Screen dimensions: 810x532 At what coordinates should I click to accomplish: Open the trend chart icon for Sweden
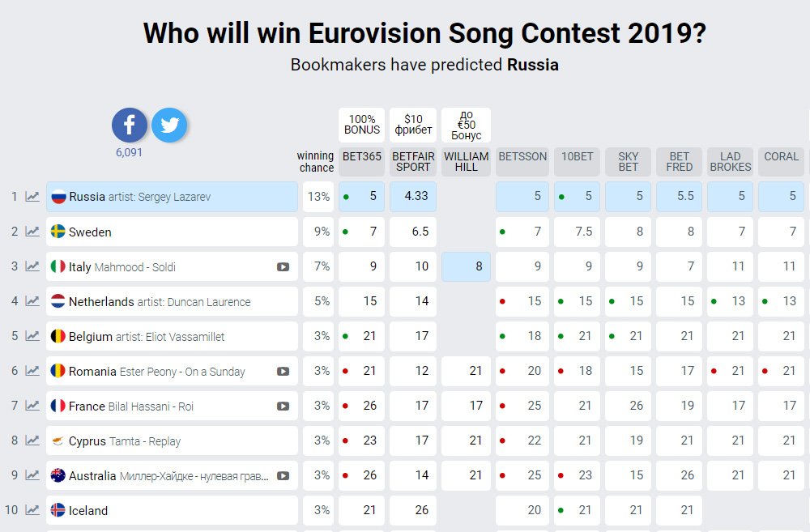point(32,232)
